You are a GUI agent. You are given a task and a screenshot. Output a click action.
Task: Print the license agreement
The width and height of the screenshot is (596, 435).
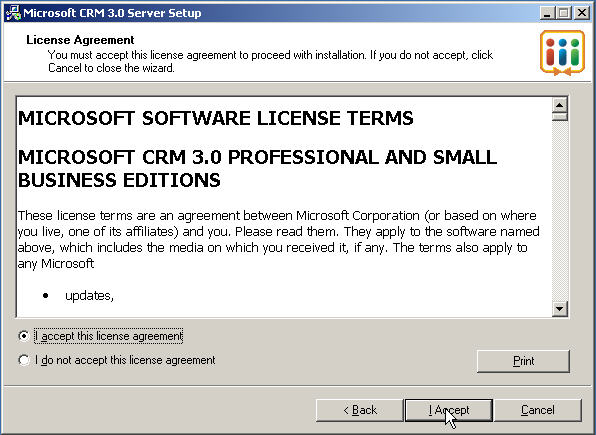point(523,361)
